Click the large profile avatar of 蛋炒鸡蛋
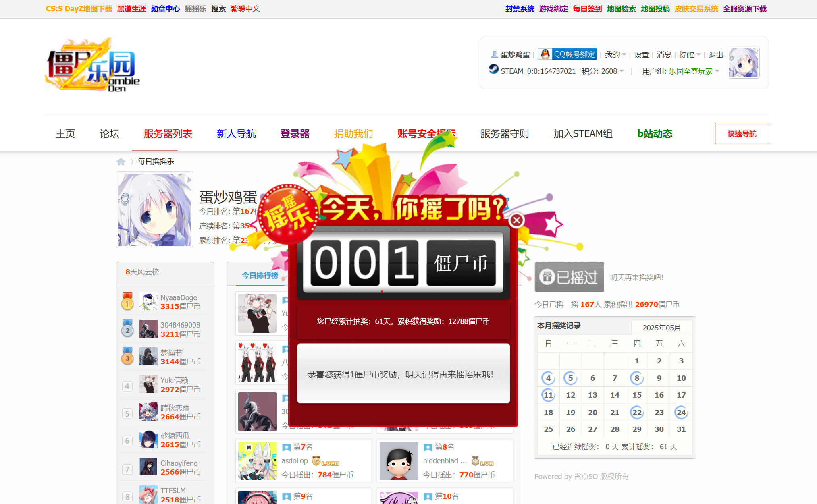Image resolution: width=817 pixels, height=504 pixels. click(155, 210)
